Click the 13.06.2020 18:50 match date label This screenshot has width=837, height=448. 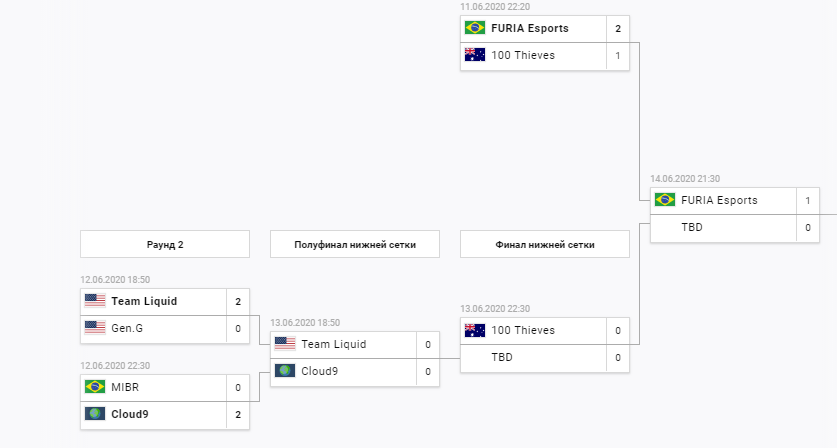point(305,323)
